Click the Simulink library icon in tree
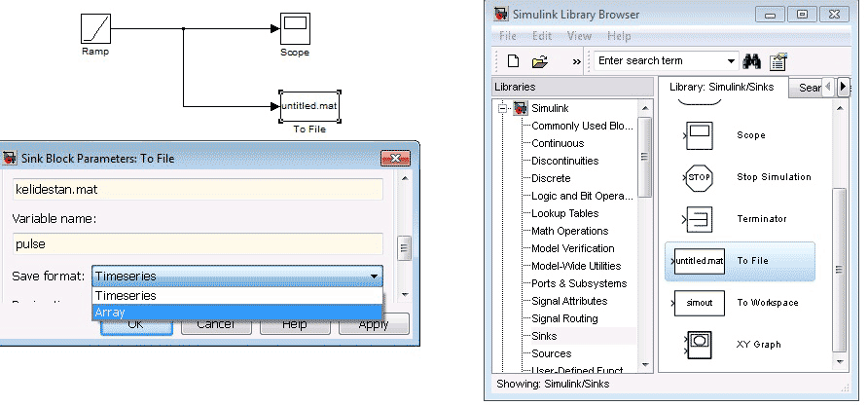 click(521, 109)
